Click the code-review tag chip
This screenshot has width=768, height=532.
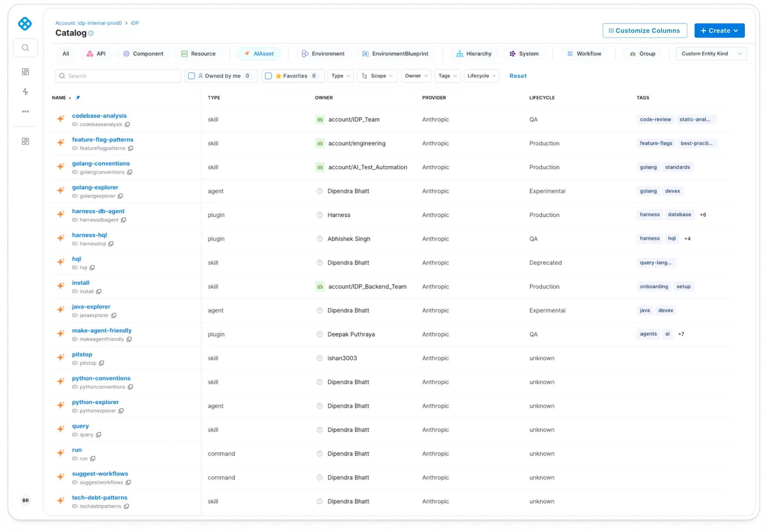[655, 119]
